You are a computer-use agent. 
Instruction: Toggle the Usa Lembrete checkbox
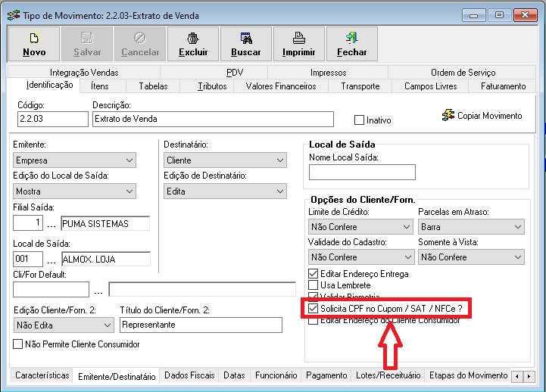(x=314, y=285)
